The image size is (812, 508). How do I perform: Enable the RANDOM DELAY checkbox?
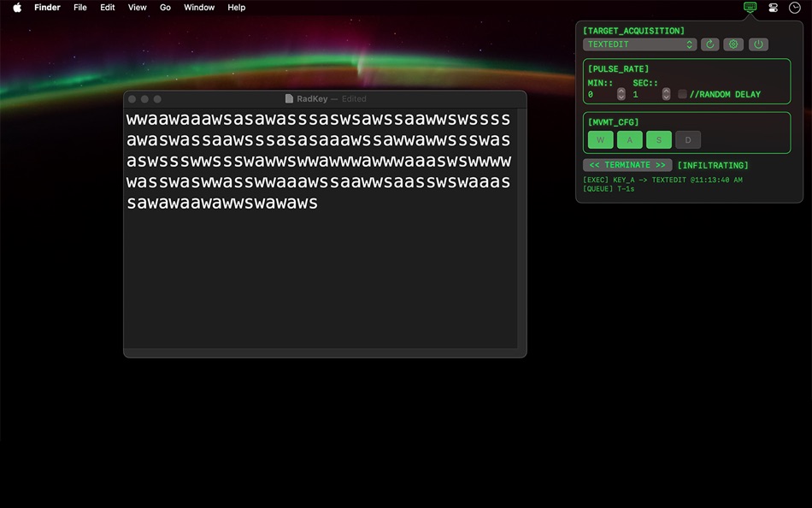[682, 94]
